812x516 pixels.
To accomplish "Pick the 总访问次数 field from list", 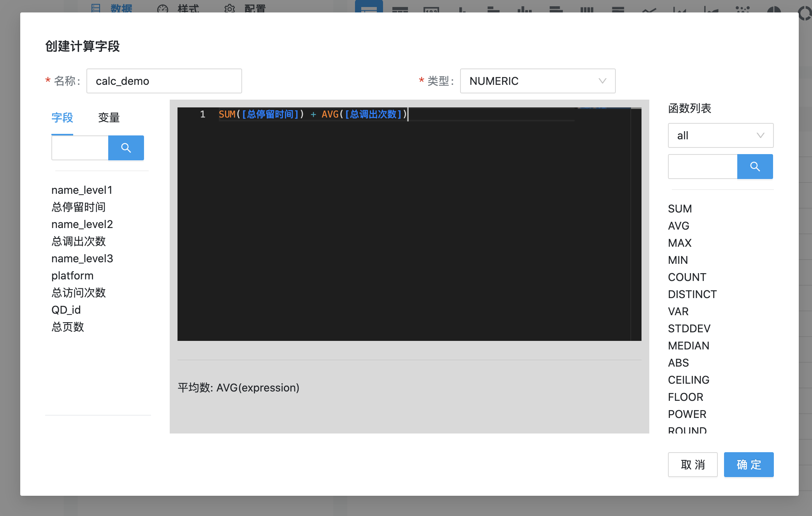I will coord(79,293).
